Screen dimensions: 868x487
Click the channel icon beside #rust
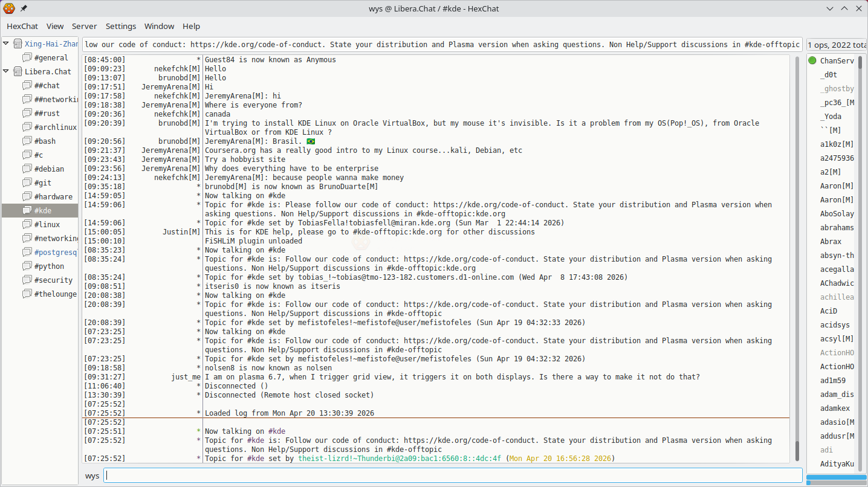coord(27,113)
